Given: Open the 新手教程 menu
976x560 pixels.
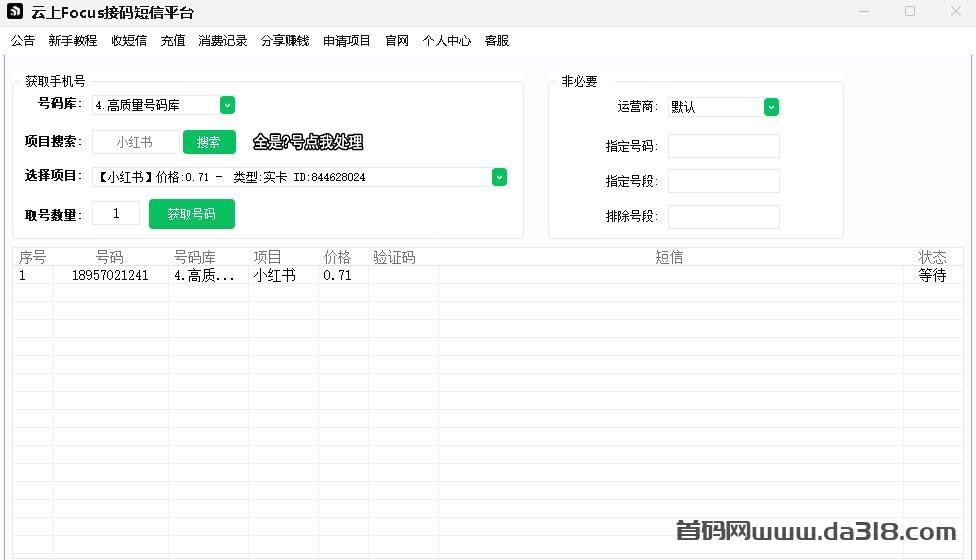Looking at the screenshot, I should pyautogui.click(x=73, y=41).
